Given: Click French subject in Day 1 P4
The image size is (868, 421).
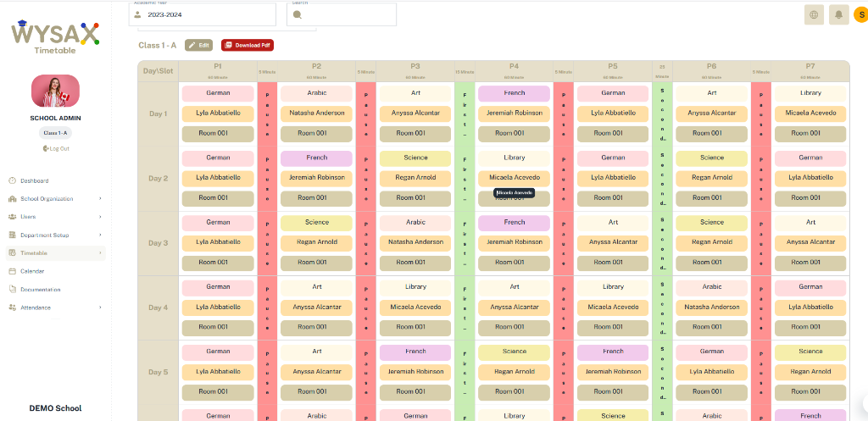Looking at the screenshot, I should [515, 93].
